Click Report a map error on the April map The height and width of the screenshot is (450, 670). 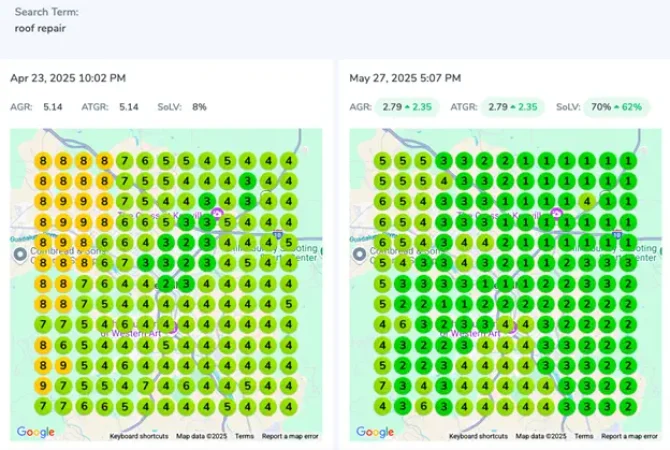pos(290,436)
